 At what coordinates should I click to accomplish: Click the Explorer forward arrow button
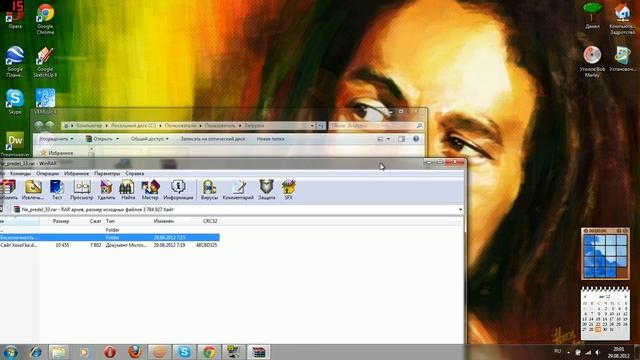click(49, 125)
